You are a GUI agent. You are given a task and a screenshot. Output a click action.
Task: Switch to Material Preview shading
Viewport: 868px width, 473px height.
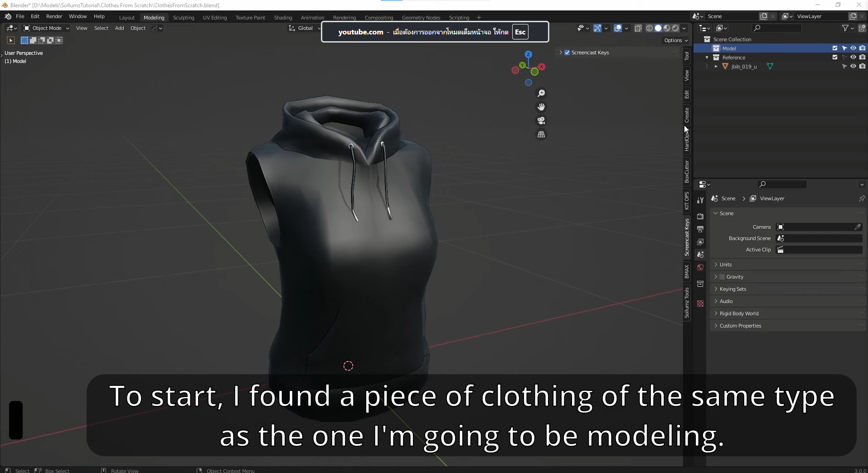[667, 28]
